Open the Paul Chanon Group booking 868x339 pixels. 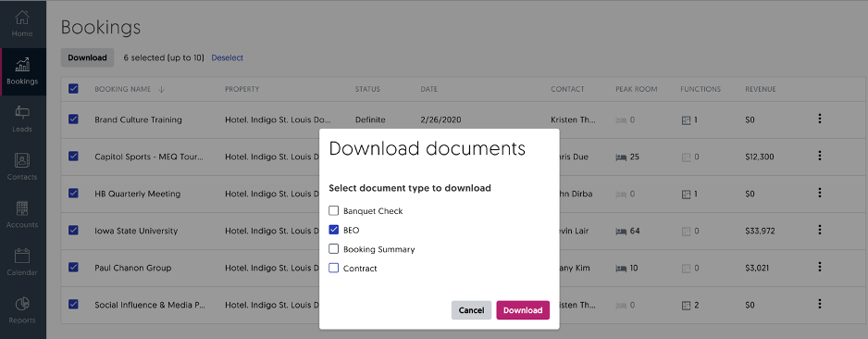(133, 268)
